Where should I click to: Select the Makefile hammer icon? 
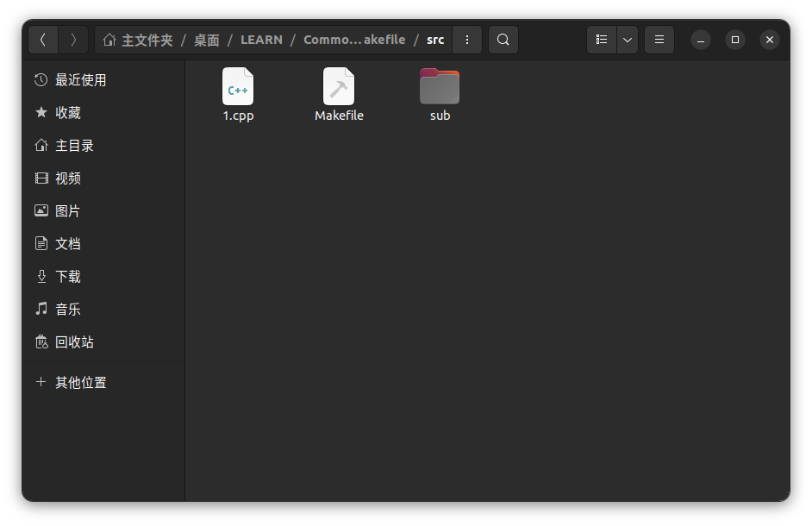(339, 87)
